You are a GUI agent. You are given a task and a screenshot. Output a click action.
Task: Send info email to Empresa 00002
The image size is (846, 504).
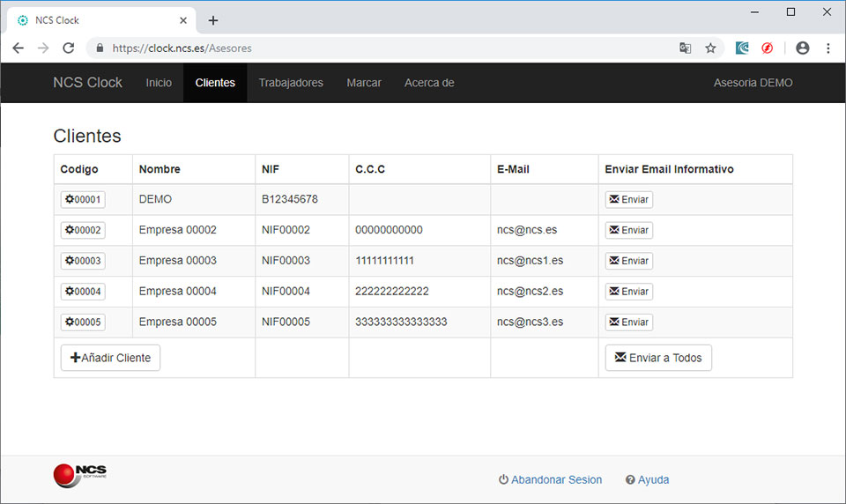(628, 230)
